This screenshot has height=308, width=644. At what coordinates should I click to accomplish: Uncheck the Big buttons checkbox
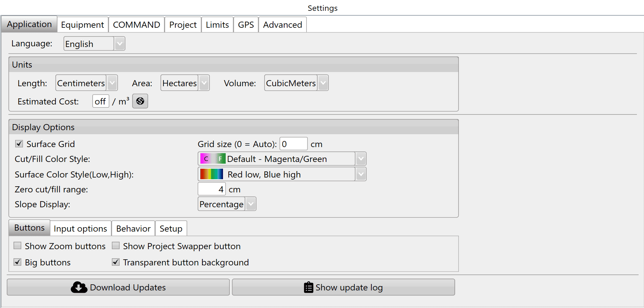(18, 262)
